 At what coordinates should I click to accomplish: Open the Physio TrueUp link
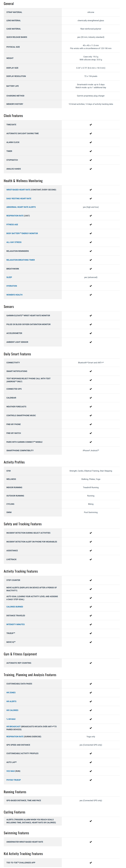click(13, 780)
